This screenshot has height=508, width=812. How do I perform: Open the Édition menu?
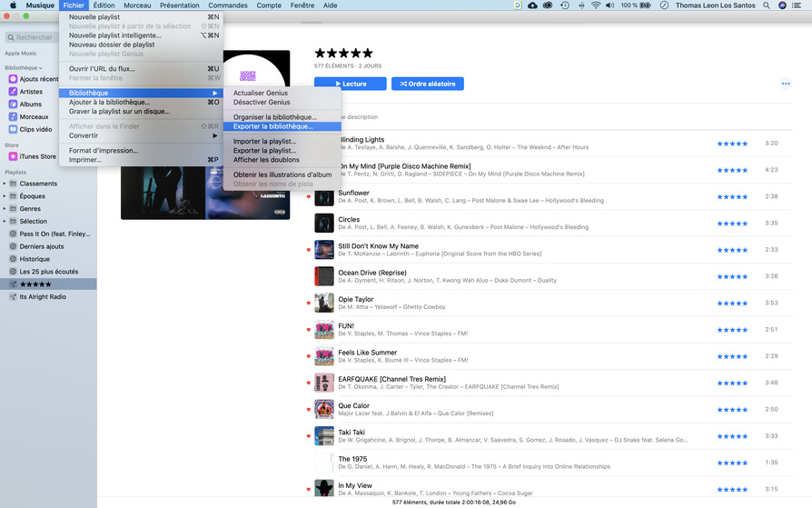tap(104, 5)
